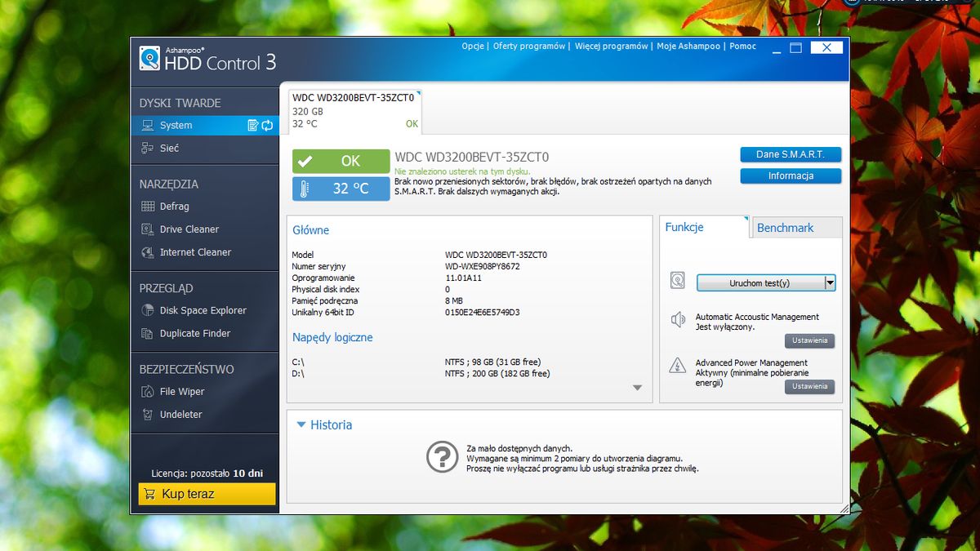Open Drive Cleaner in sidebar

[189, 229]
